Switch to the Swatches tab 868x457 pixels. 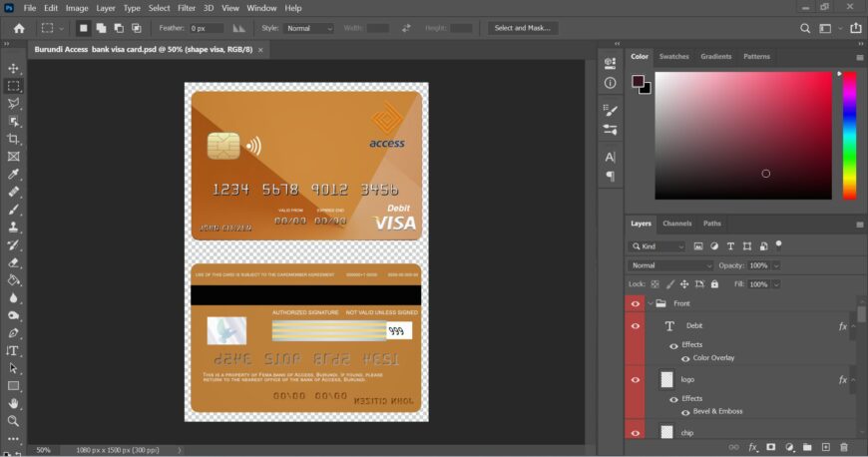click(673, 57)
